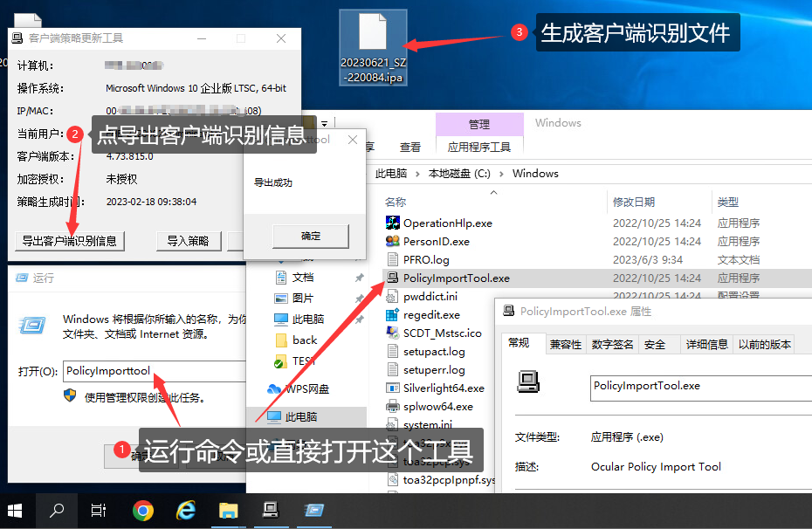Viewport: 812px width, 529px height.
Task: Select the PersonID.exe file name
Action: 437,242
